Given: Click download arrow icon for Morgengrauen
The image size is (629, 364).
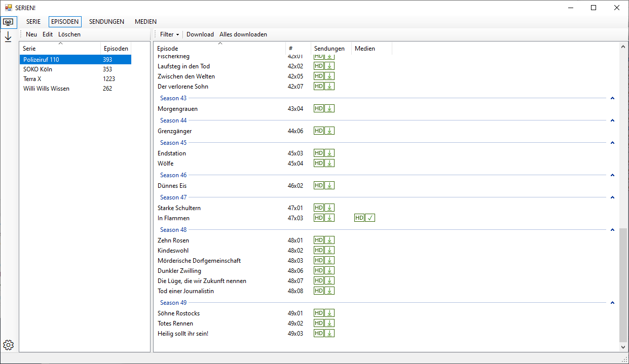Looking at the screenshot, I should pyautogui.click(x=329, y=109).
